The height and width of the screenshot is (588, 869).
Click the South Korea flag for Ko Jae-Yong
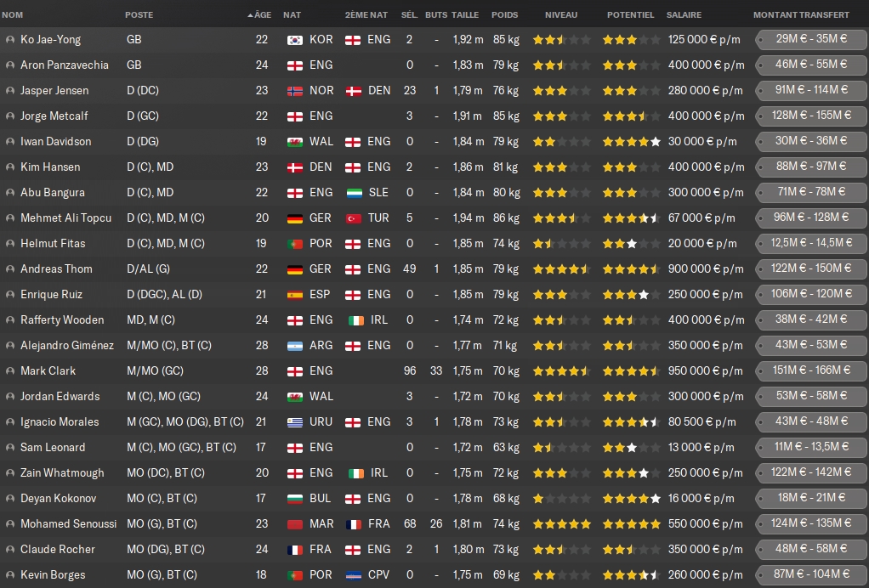[295, 40]
